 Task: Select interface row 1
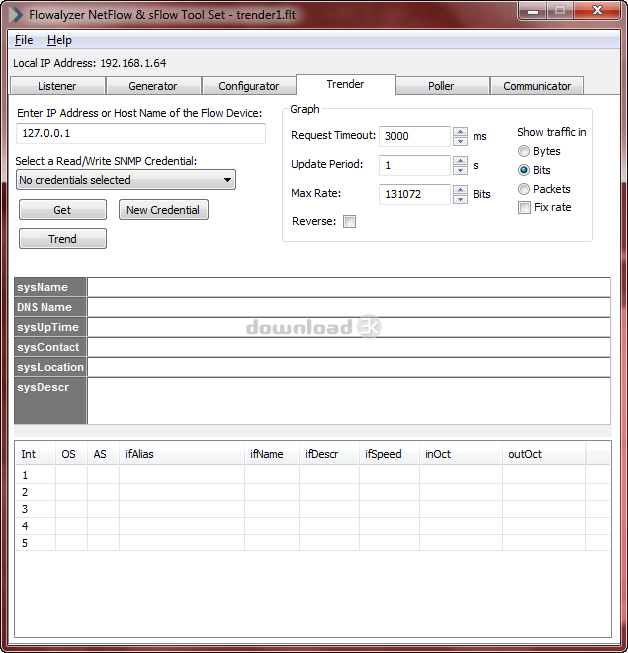[313, 475]
